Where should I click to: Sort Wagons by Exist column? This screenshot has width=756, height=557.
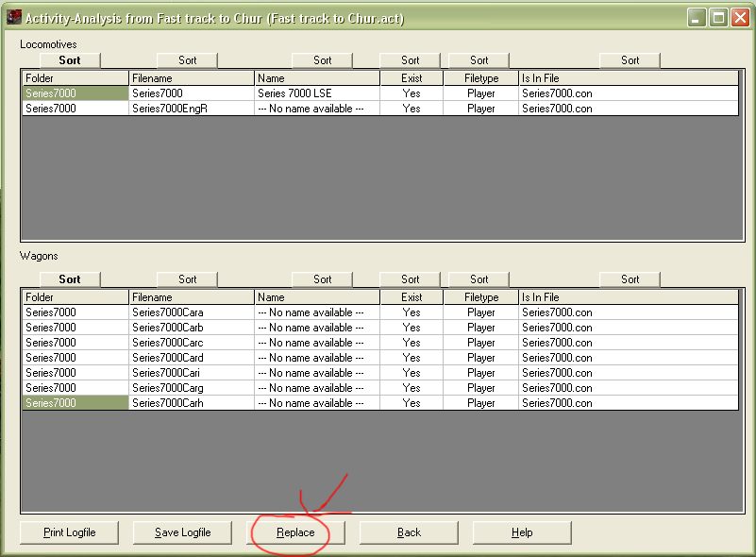pos(410,279)
